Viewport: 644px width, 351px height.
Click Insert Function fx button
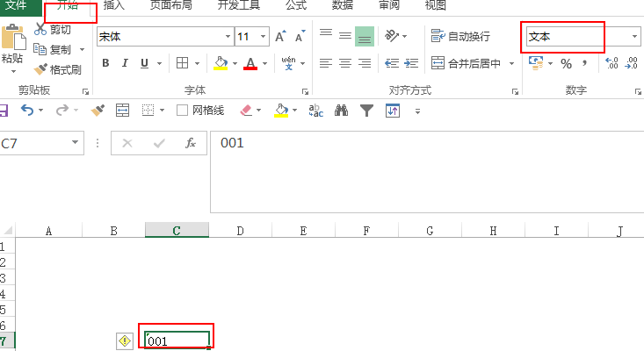pos(190,143)
